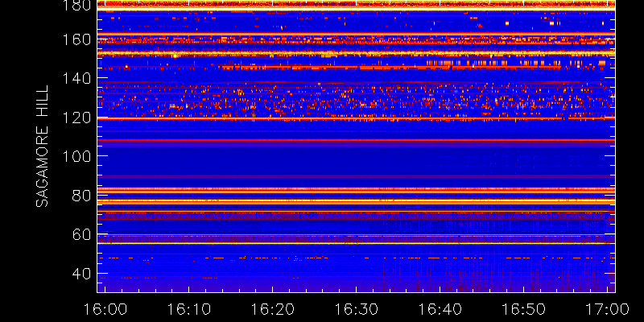The width and height of the screenshot is (644, 322).
Task: Click the 120 frequency axis label
Action: point(76,118)
